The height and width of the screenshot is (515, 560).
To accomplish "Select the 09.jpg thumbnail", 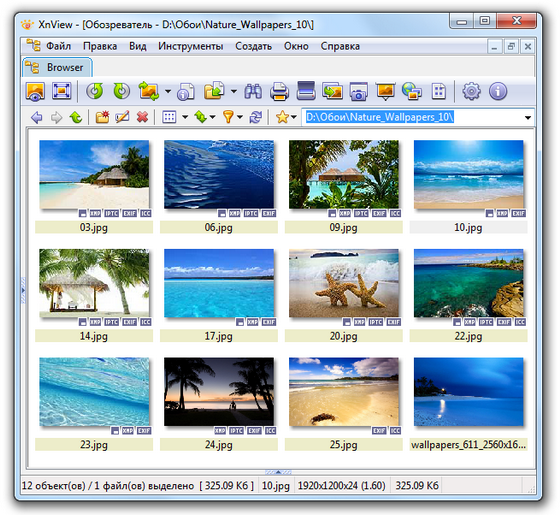I will pos(344,174).
